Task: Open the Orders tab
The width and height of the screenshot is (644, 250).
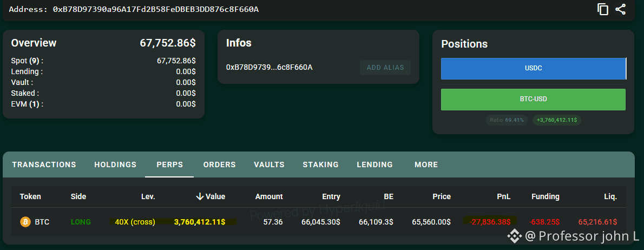Action: (x=219, y=165)
